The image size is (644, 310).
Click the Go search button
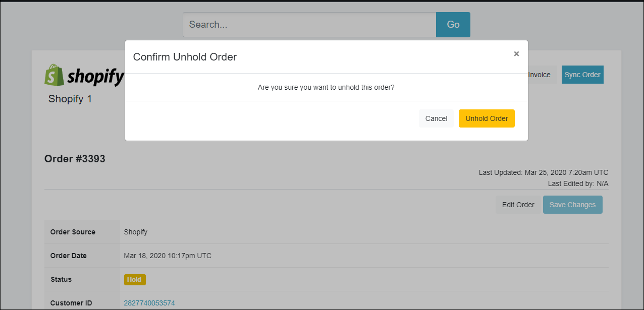click(x=453, y=25)
